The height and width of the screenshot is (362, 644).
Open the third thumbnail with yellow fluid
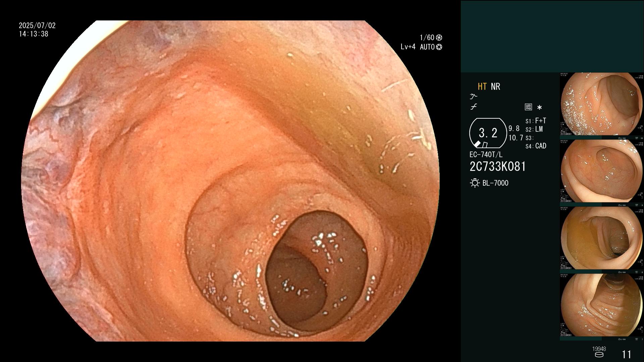(602, 238)
